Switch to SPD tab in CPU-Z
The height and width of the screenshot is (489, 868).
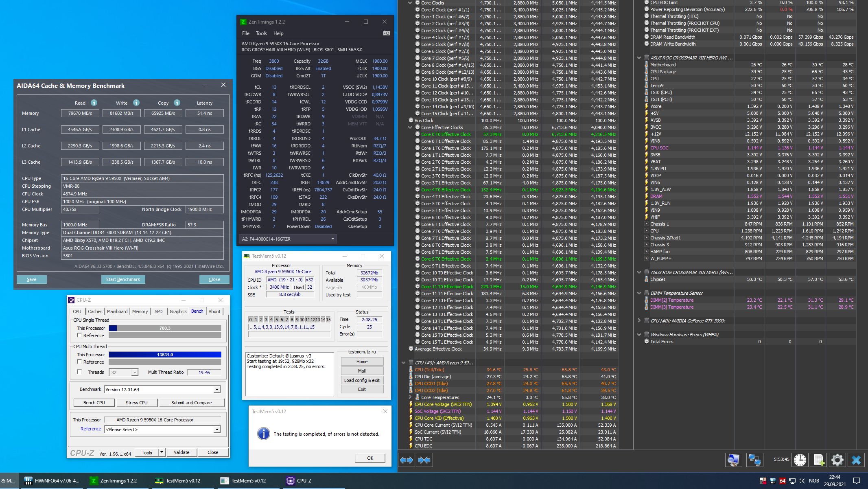pyautogui.click(x=159, y=311)
